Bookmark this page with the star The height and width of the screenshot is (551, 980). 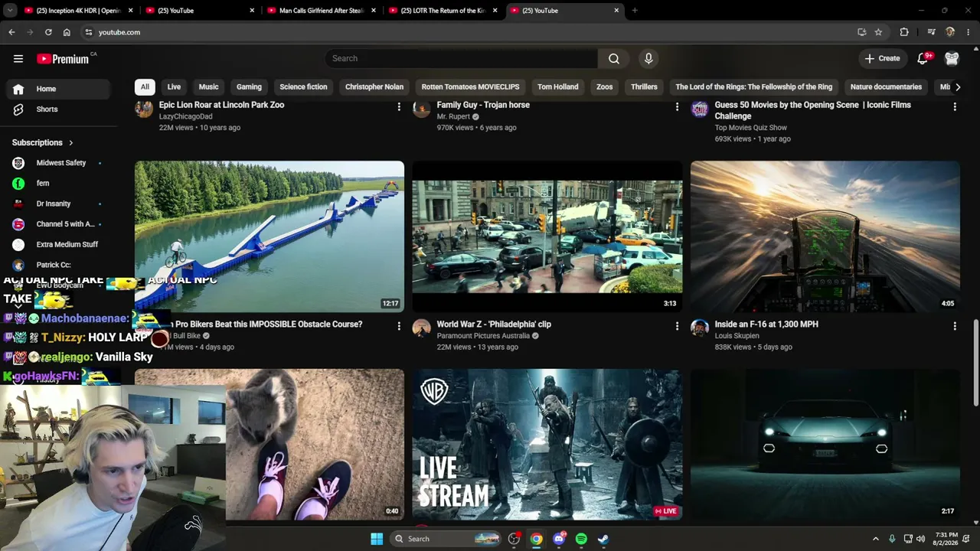(x=878, y=32)
